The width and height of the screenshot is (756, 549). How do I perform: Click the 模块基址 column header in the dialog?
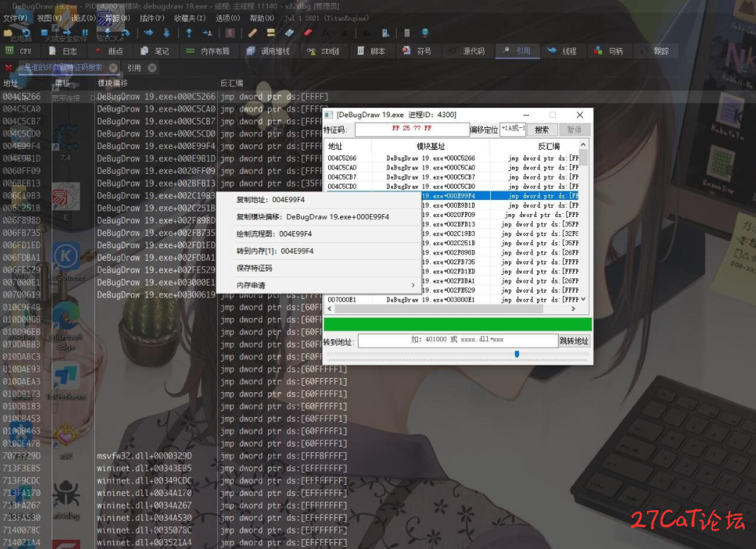[x=431, y=146]
